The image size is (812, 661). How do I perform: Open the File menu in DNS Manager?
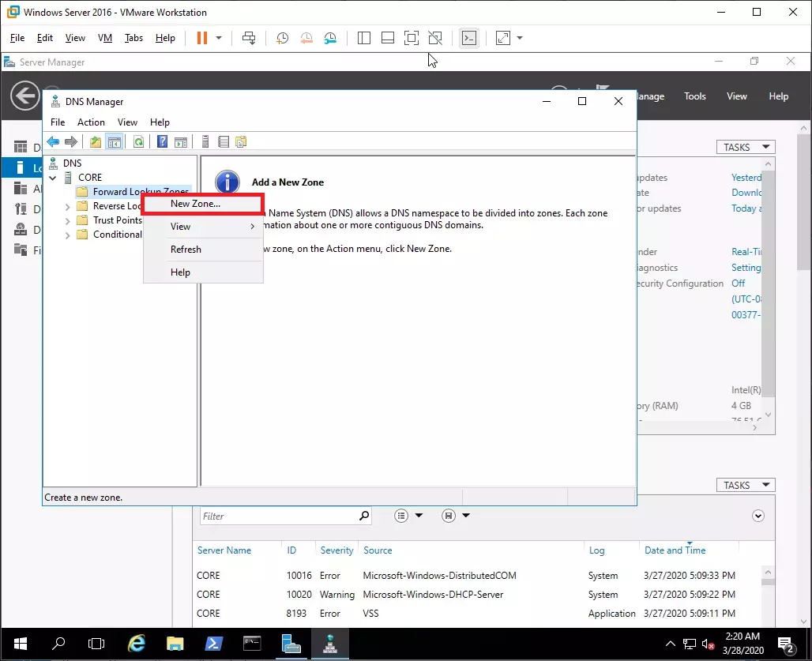pos(58,122)
